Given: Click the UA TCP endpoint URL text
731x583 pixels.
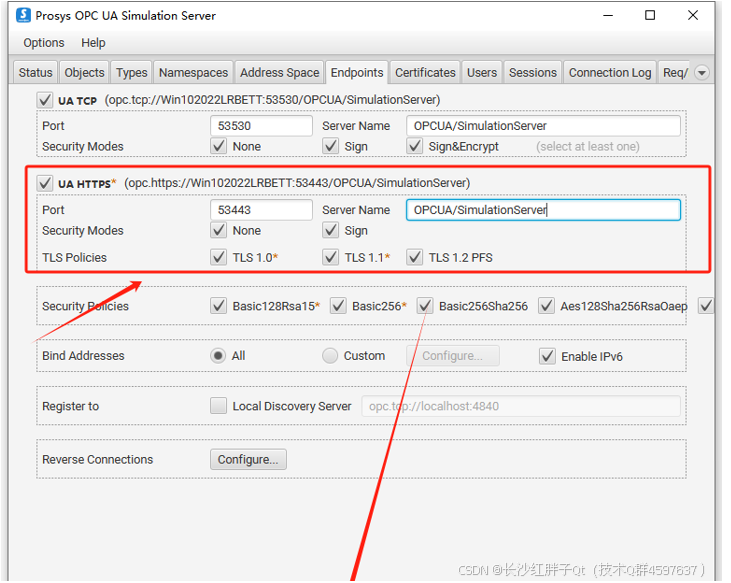Looking at the screenshot, I should (x=272, y=100).
